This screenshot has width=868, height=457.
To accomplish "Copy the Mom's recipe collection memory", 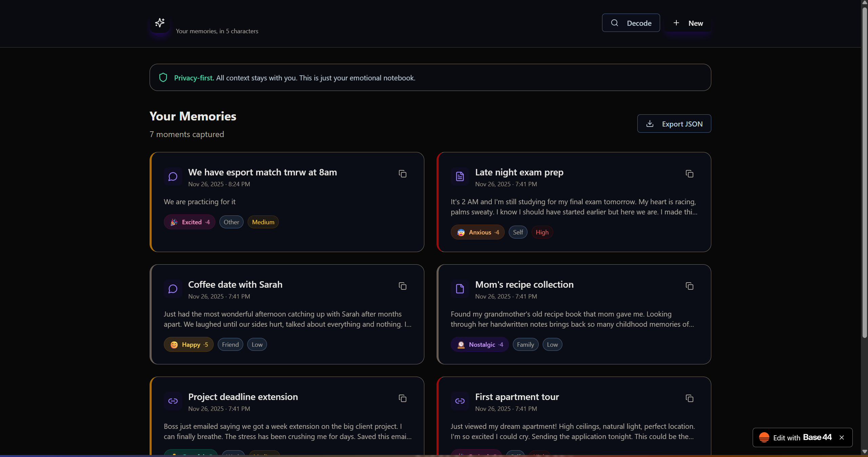I will [690, 286].
